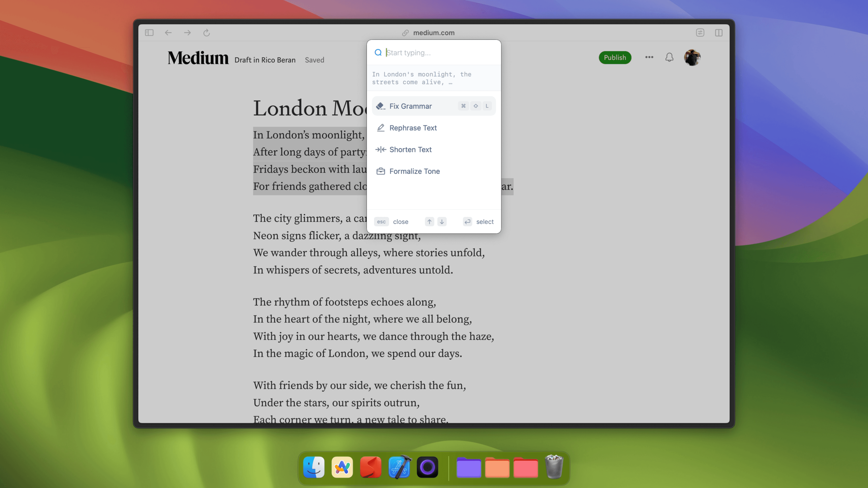Click the Rephrase Text pencil icon
This screenshot has height=488, width=868.
(x=381, y=128)
